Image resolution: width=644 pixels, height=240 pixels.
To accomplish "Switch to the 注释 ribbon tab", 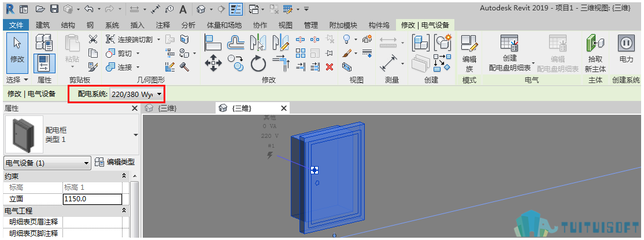I will [x=163, y=25].
